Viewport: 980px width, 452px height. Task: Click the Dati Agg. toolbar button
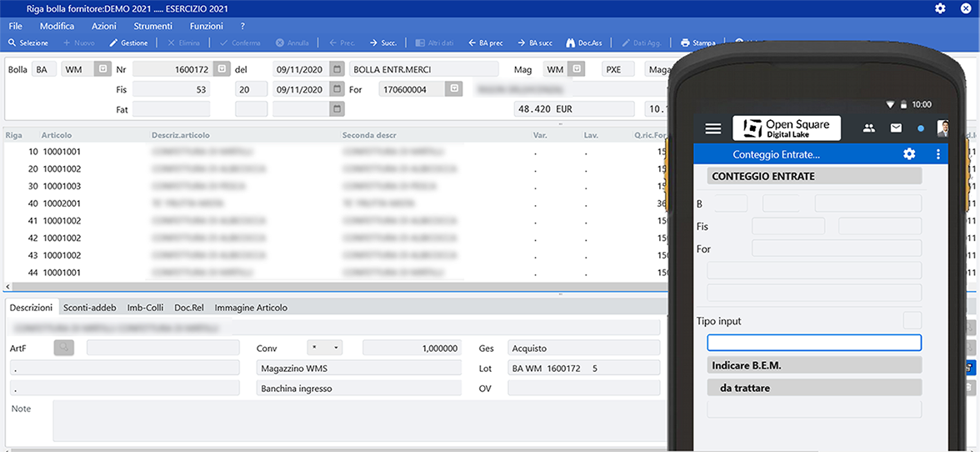pyautogui.click(x=642, y=43)
